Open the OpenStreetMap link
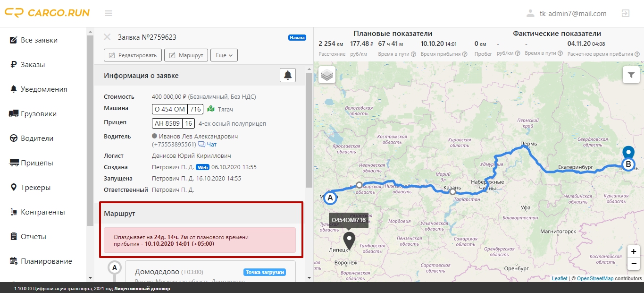 tap(595, 278)
